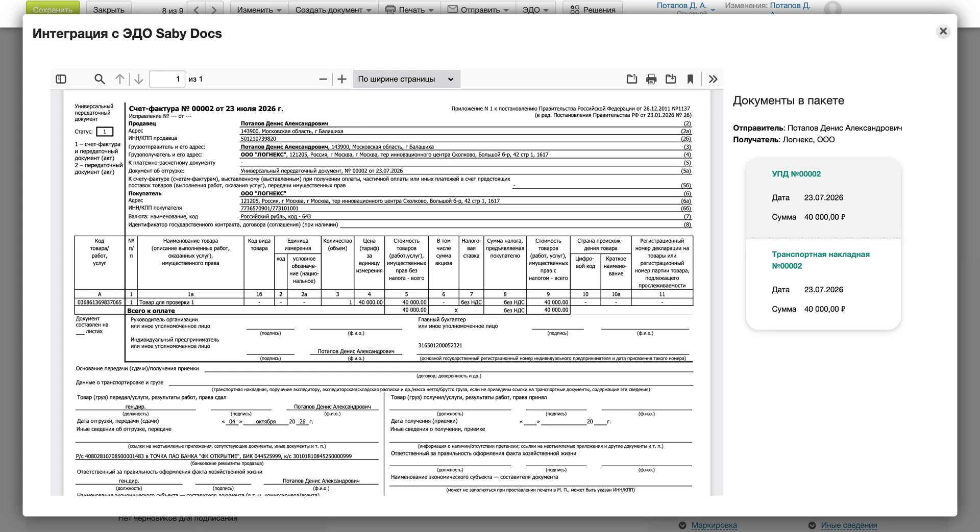Select 'Товар для проверки 1' table cell
The height and width of the screenshot is (532, 980).
click(x=190, y=302)
